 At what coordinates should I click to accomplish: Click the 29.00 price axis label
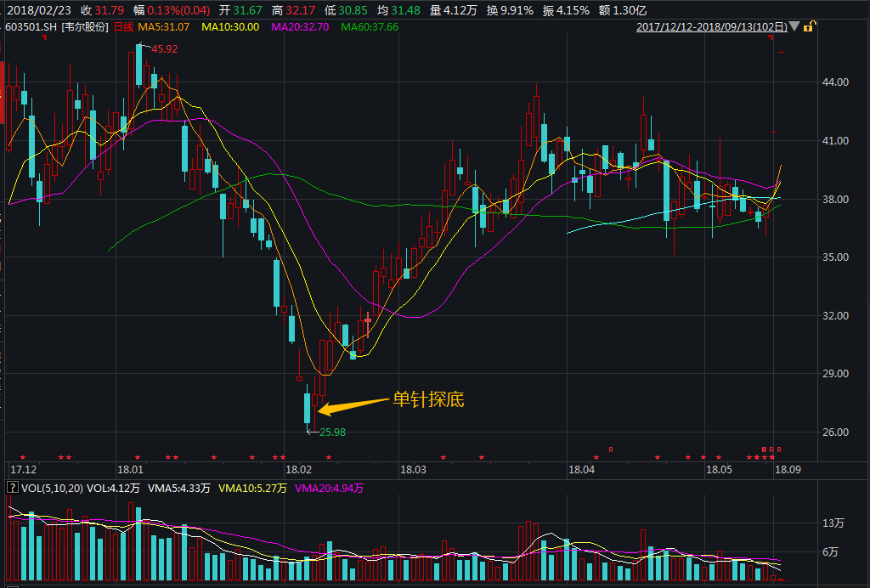click(836, 374)
